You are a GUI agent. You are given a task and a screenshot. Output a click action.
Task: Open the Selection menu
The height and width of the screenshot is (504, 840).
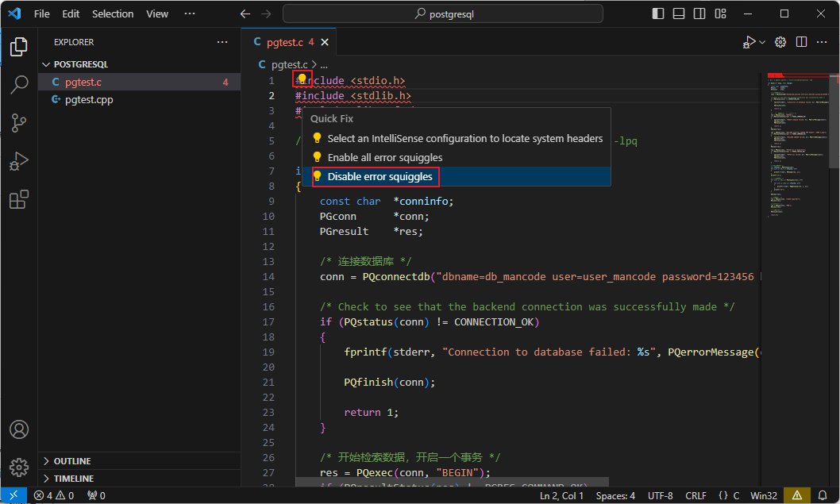(113, 13)
